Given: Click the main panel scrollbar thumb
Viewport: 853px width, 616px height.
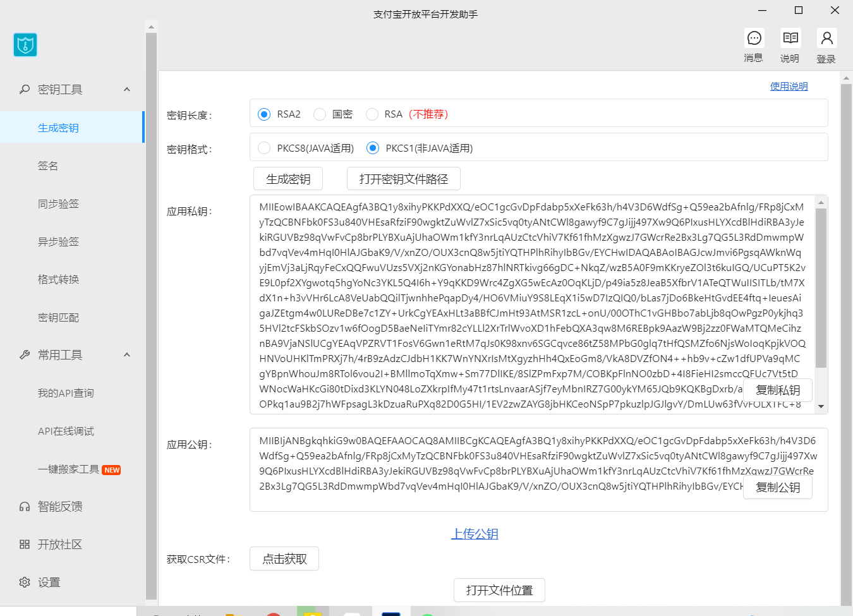Looking at the screenshot, I should click(x=847, y=344).
